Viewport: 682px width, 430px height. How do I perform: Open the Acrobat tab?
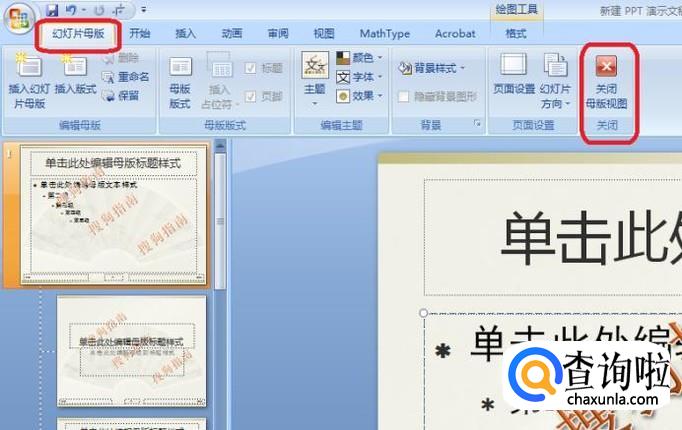(455, 33)
